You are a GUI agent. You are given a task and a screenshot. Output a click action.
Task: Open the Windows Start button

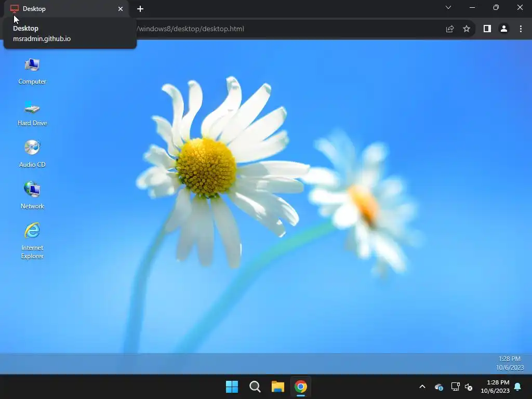[x=232, y=387]
